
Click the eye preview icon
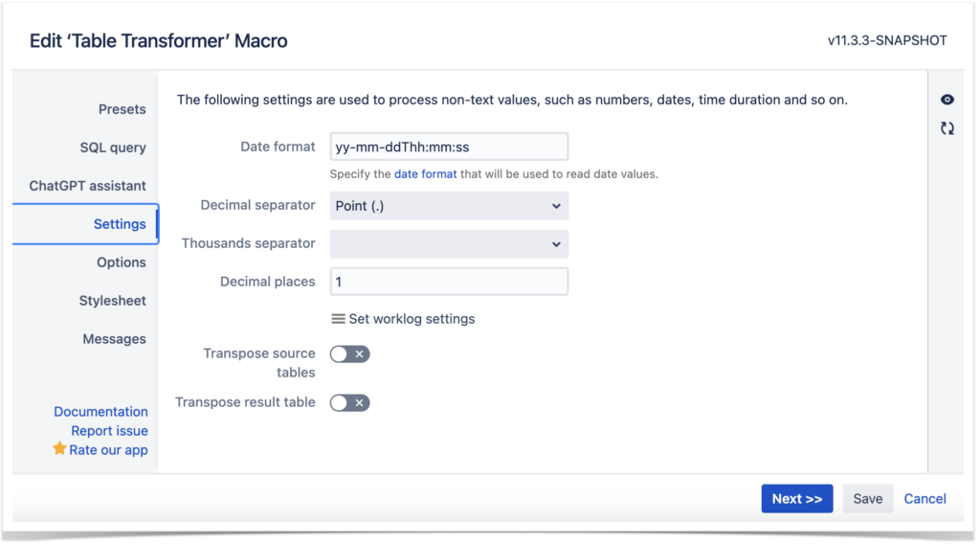(x=947, y=100)
